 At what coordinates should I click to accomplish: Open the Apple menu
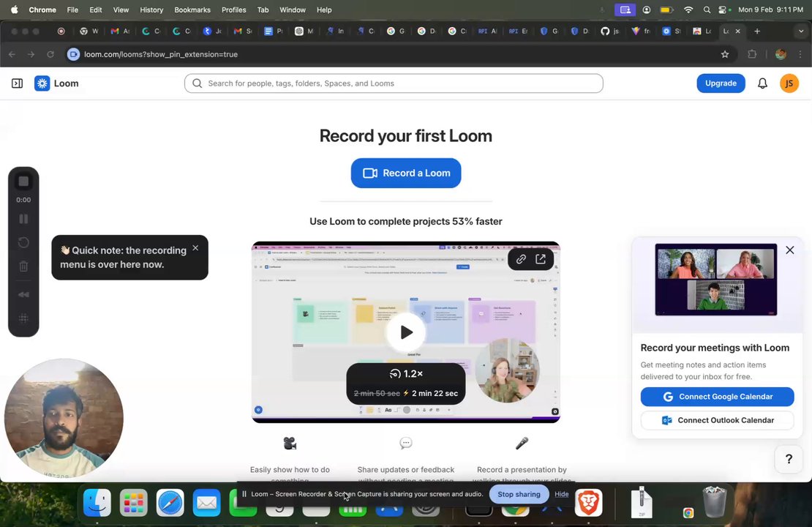coord(14,10)
